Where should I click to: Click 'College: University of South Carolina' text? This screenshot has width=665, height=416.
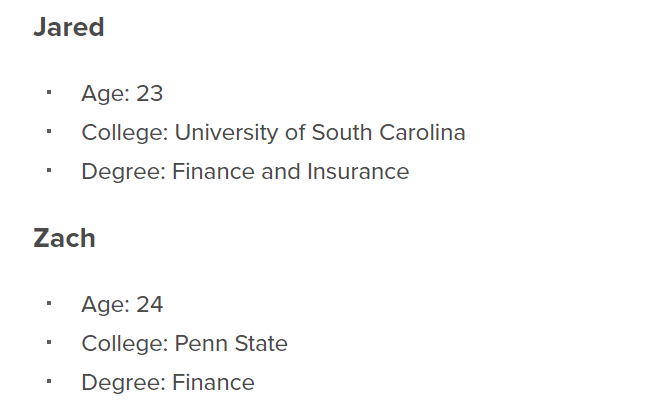[x=274, y=132]
